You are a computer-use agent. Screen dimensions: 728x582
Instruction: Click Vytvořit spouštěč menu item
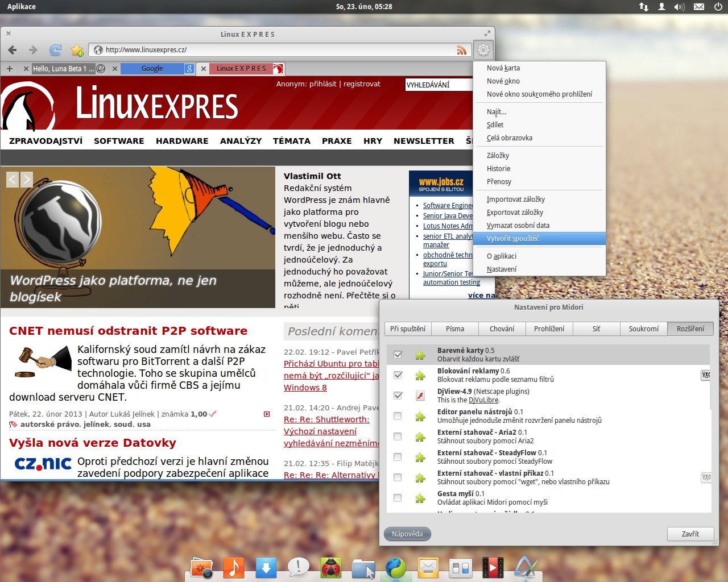click(x=539, y=239)
